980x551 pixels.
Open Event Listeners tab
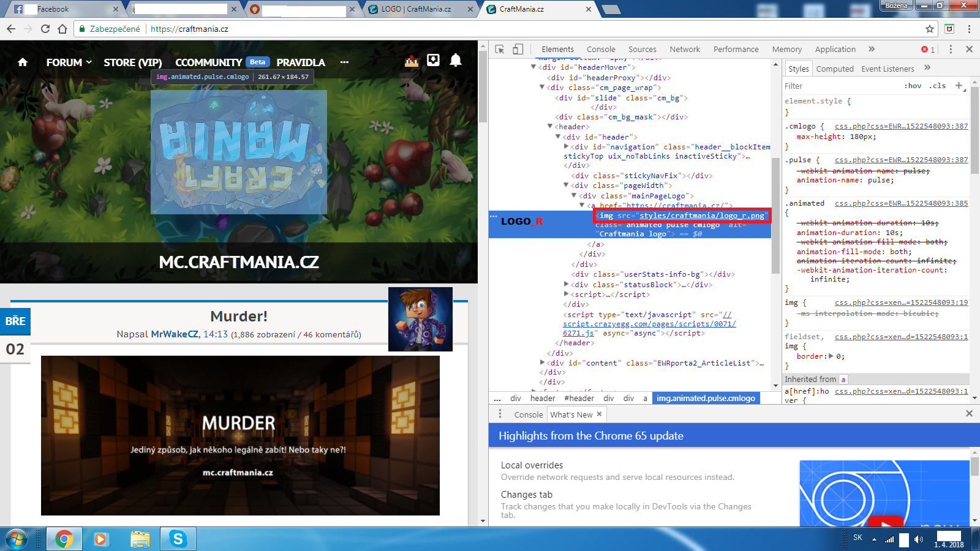(888, 69)
